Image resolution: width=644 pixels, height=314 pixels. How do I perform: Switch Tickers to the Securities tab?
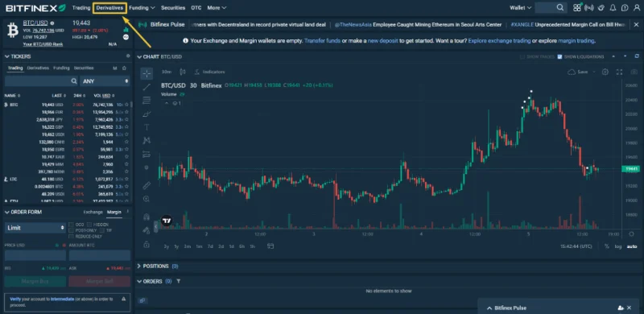pyautogui.click(x=84, y=68)
